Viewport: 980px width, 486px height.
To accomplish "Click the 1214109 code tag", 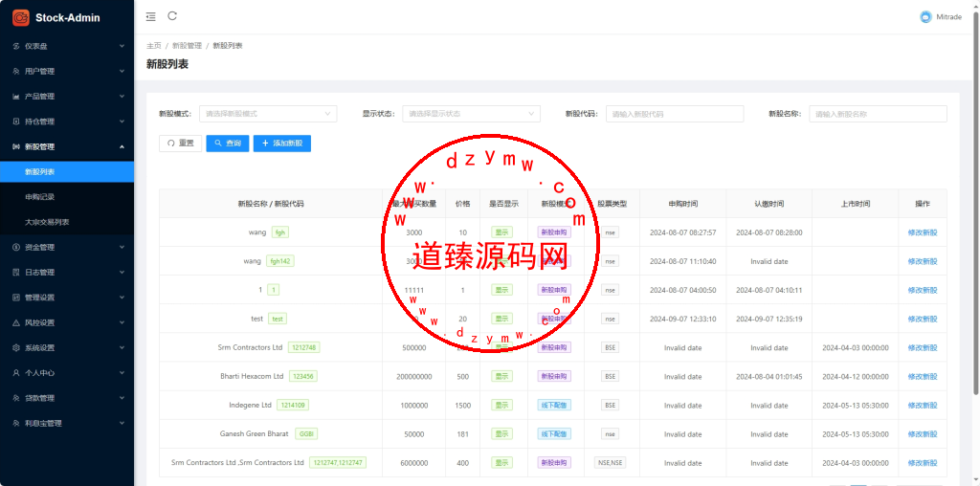I will coord(293,406).
